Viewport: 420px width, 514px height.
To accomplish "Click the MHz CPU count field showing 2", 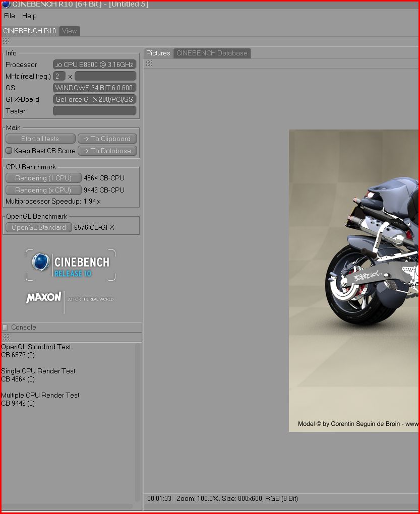I will point(59,76).
